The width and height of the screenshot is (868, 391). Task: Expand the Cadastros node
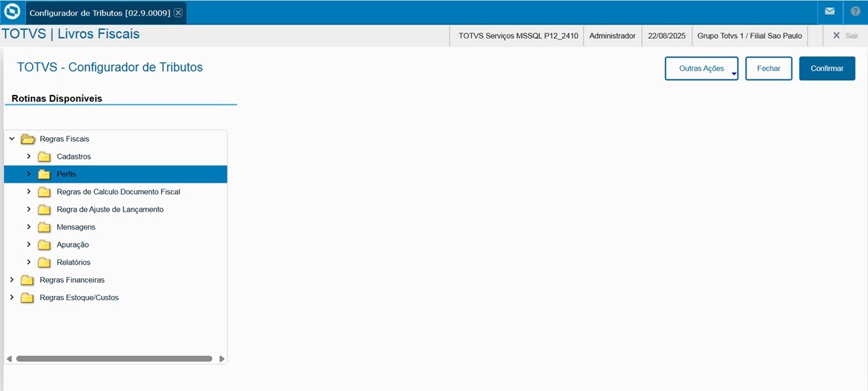[29, 156]
